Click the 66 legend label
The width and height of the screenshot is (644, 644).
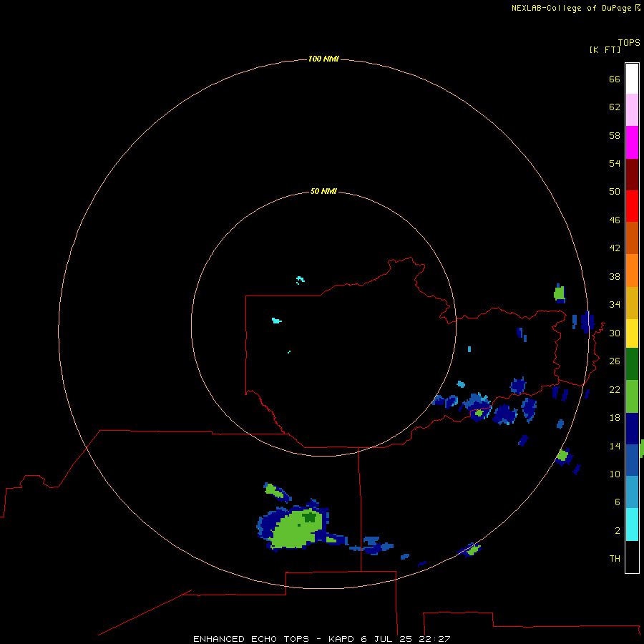point(615,79)
